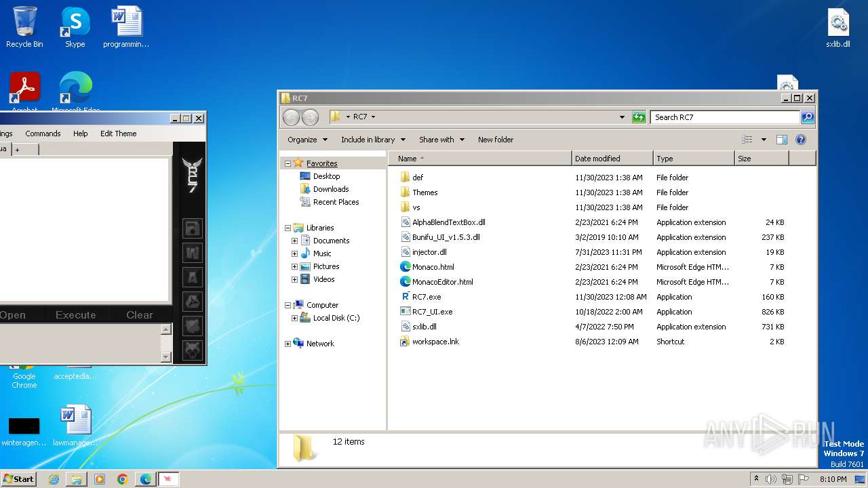
Task: Open Explorer help via question mark icon
Action: (x=800, y=140)
